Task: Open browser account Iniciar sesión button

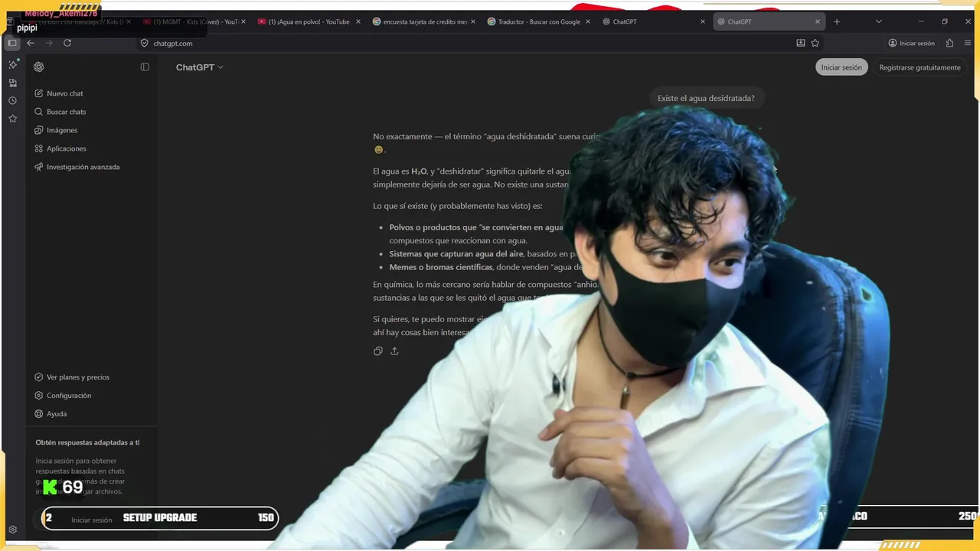Action: (x=912, y=43)
